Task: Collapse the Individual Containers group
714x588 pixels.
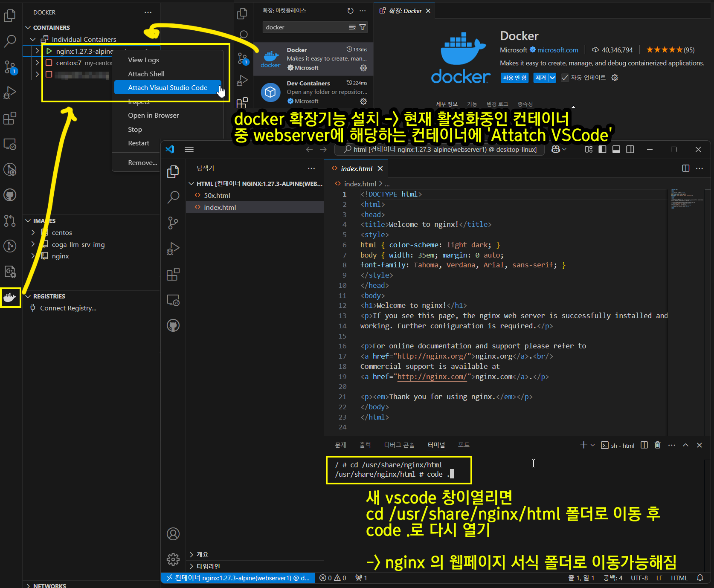Action: coord(33,39)
